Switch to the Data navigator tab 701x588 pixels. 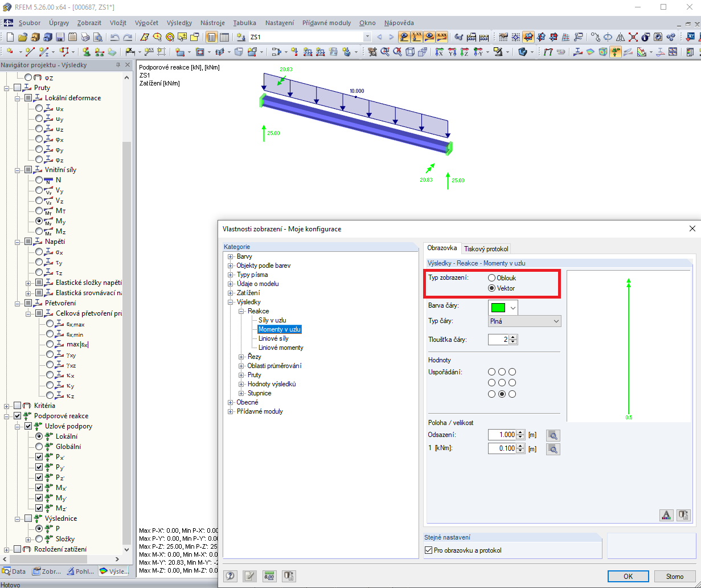pyautogui.click(x=15, y=571)
